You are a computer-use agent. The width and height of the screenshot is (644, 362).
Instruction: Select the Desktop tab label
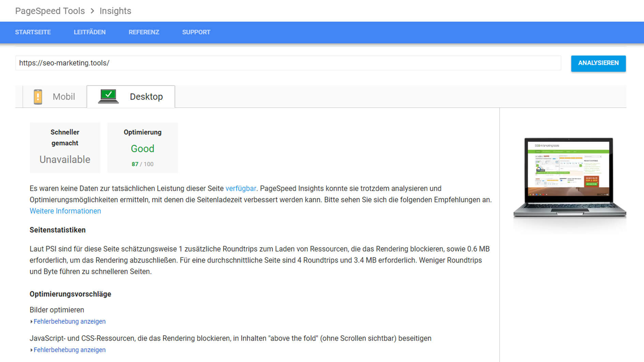pos(146,97)
